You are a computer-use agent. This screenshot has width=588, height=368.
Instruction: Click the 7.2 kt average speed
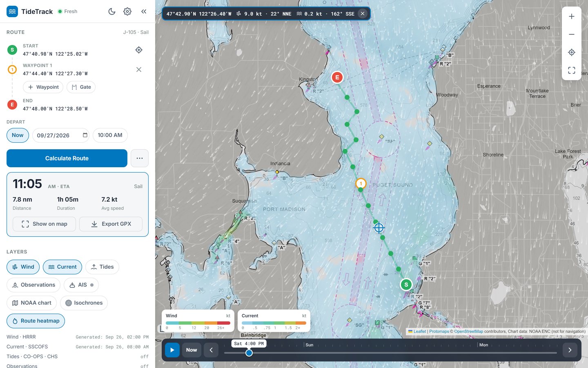point(109,200)
